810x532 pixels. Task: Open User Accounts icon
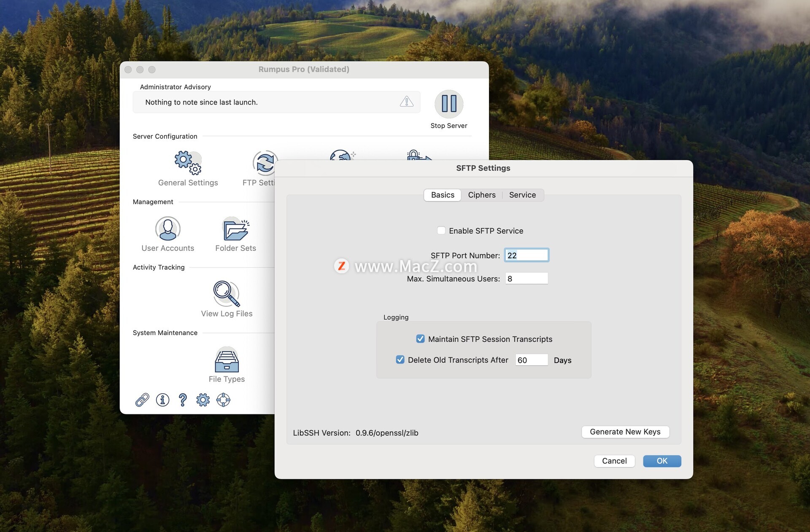[168, 228]
